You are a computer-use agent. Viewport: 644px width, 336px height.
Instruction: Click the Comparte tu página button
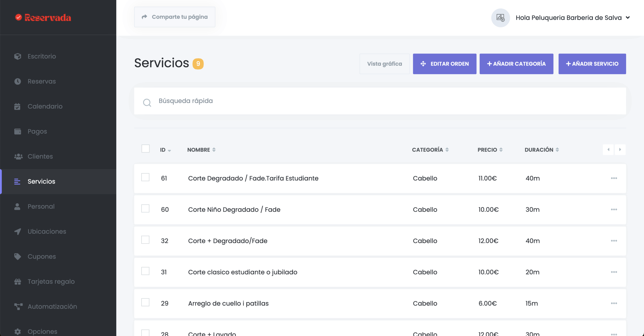point(175,17)
